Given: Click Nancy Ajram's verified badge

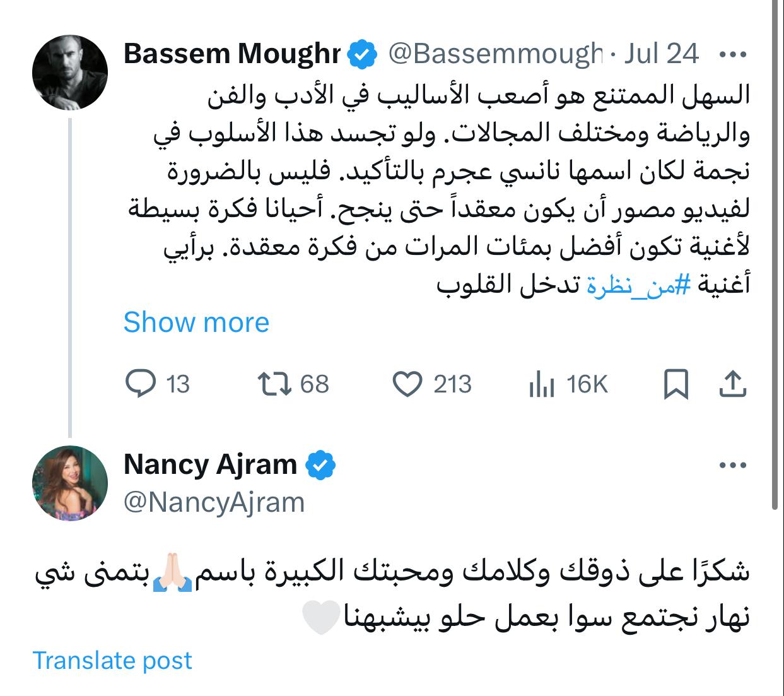Looking at the screenshot, I should (x=320, y=465).
